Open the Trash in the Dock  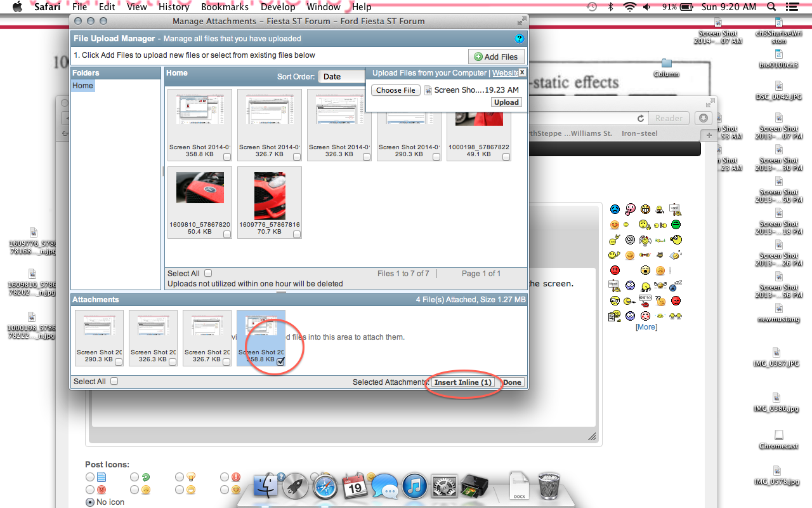tap(549, 486)
